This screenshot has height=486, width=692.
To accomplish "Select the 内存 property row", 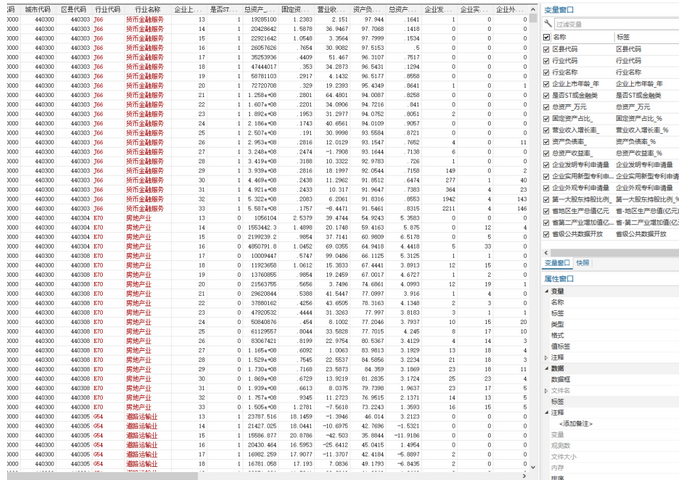I will click(x=611, y=468).
